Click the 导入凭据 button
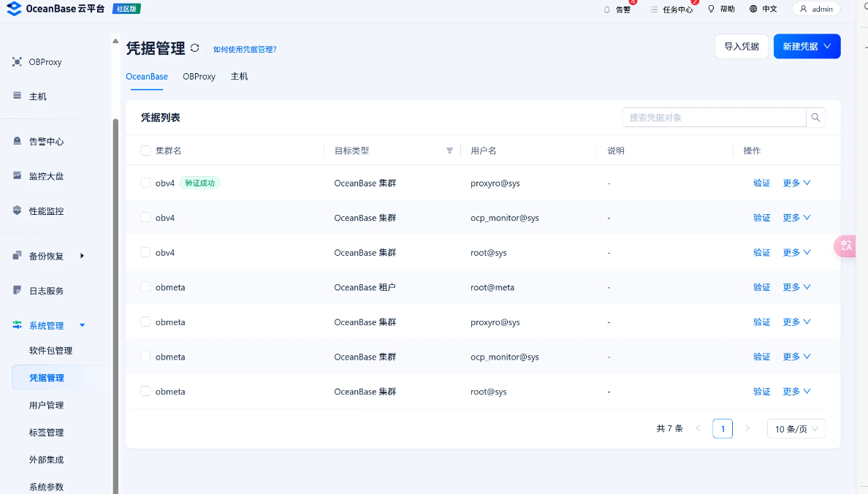Viewport: 868px width, 494px height. (741, 46)
